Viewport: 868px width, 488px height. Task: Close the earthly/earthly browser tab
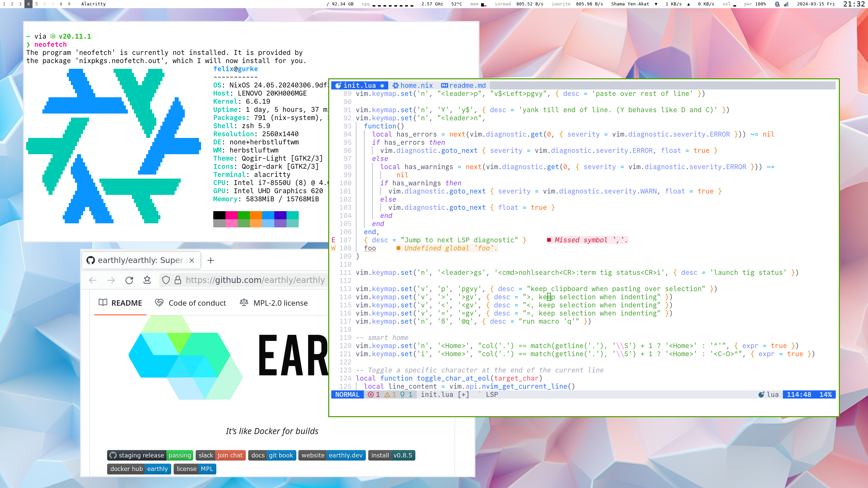coord(192,260)
